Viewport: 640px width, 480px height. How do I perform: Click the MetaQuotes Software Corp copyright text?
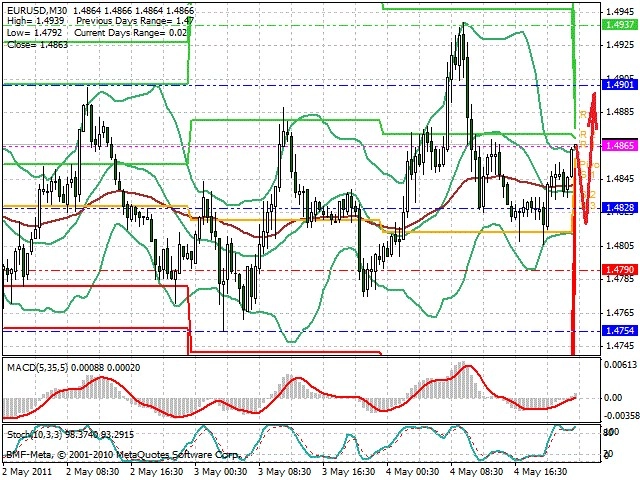coord(178,454)
